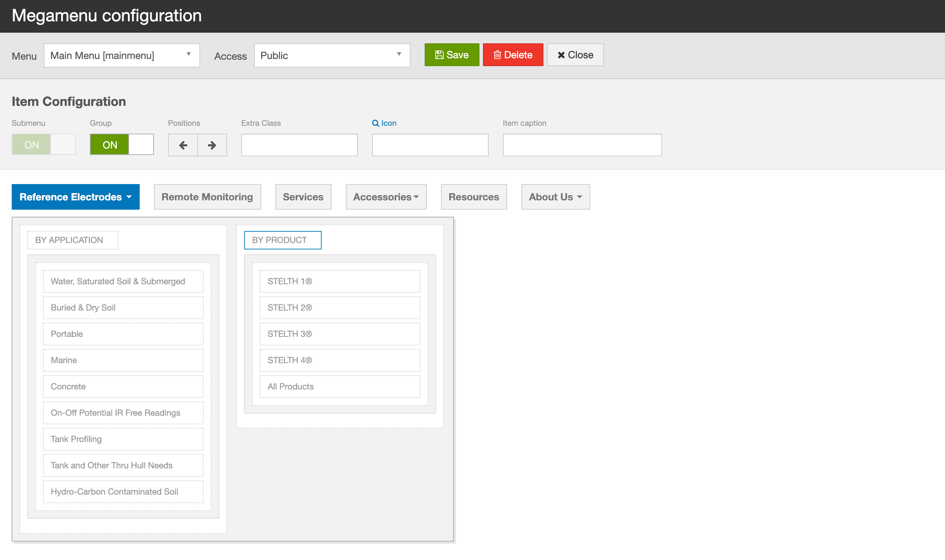Open the Menu dropdown showing Main Menu
945x560 pixels.
click(122, 55)
